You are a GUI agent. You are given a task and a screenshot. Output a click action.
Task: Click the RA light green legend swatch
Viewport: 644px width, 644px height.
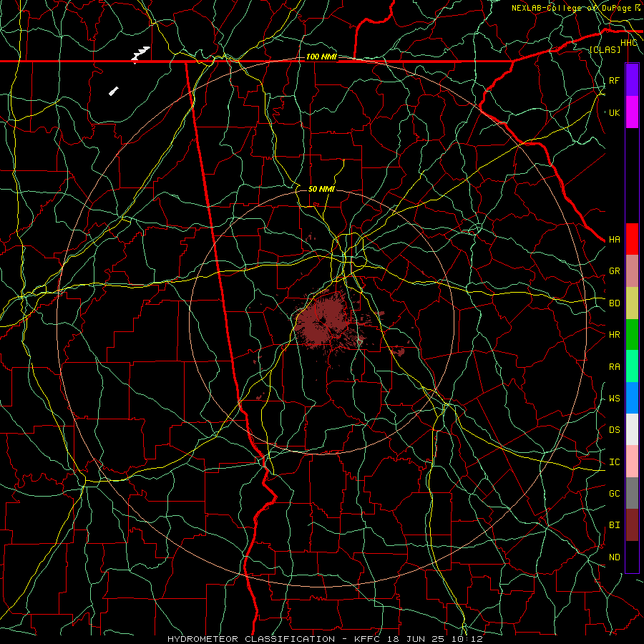pyautogui.click(x=632, y=366)
